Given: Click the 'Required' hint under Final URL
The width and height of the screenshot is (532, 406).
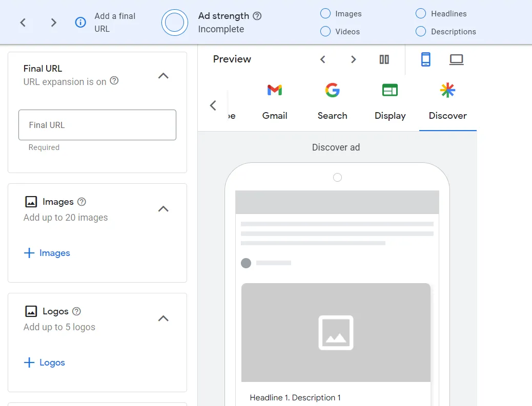Looking at the screenshot, I should click(44, 147).
